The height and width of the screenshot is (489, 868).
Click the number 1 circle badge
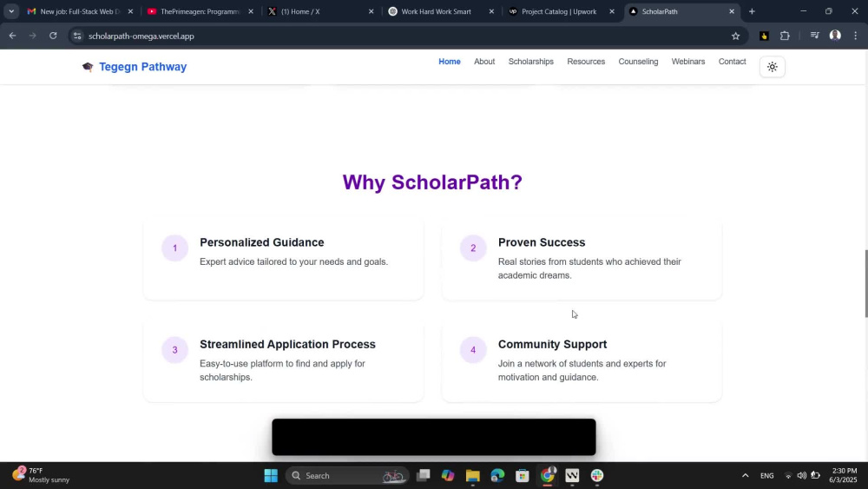pos(174,248)
